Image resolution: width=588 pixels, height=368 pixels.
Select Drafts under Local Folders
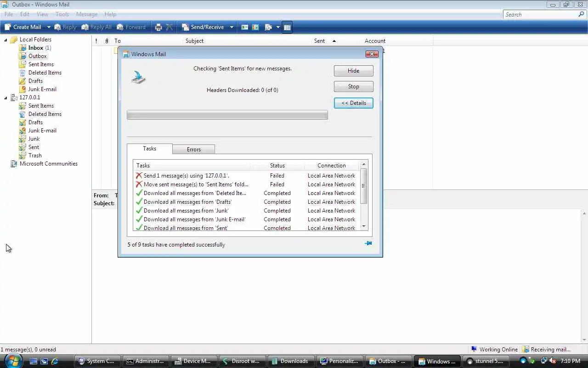point(31,81)
